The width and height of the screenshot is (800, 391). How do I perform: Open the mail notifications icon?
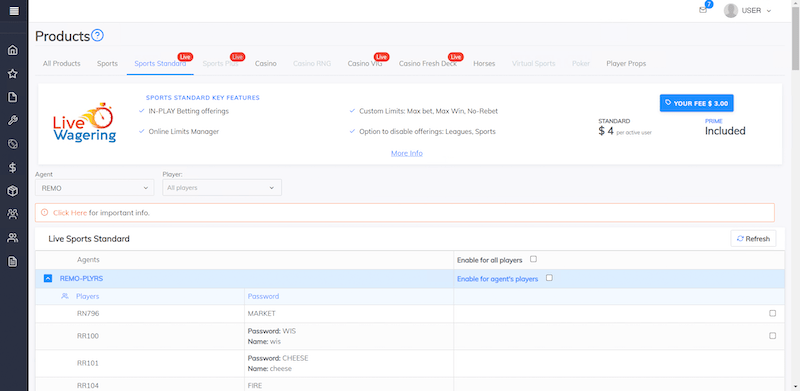point(703,10)
